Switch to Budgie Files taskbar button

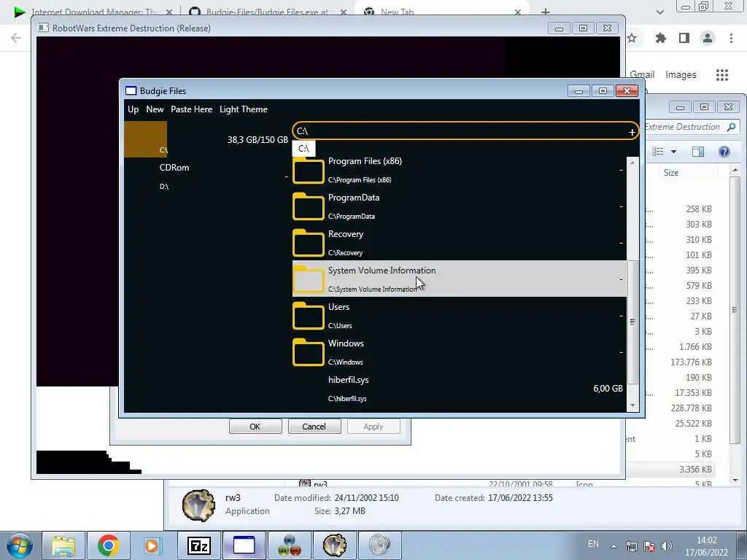tap(244, 545)
